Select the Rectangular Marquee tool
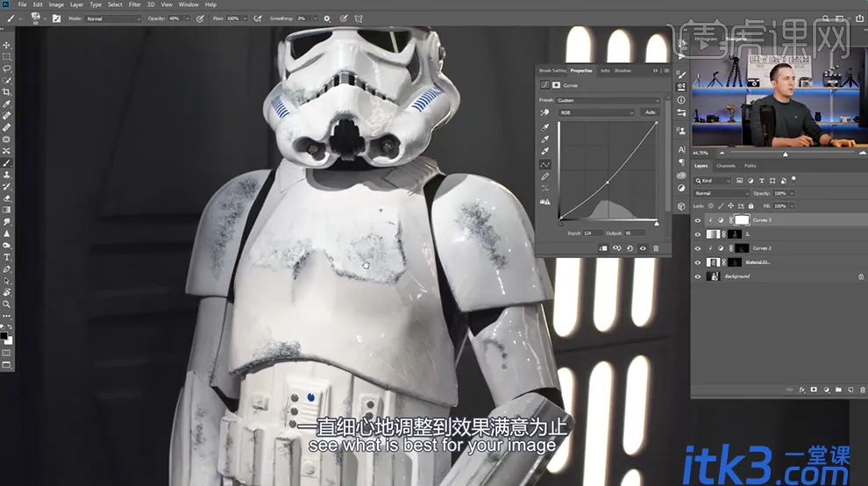This screenshot has height=486, width=868. coord(7,57)
